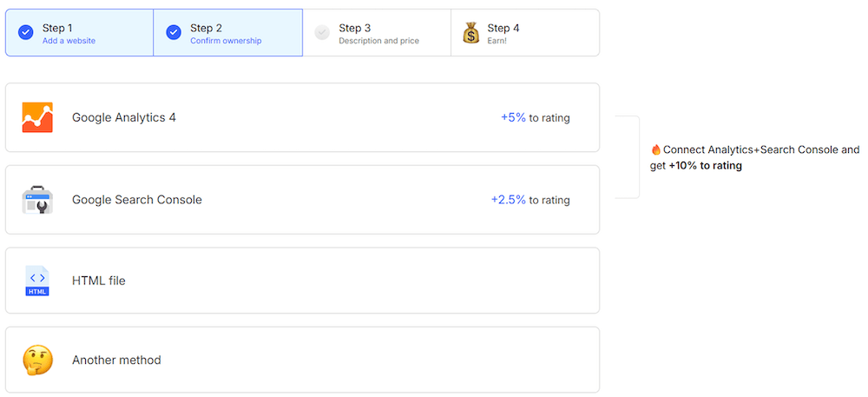This screenshot has width=868, height=397.
Task: Click the blue HTML file icon
Action: tap(37, 281)
